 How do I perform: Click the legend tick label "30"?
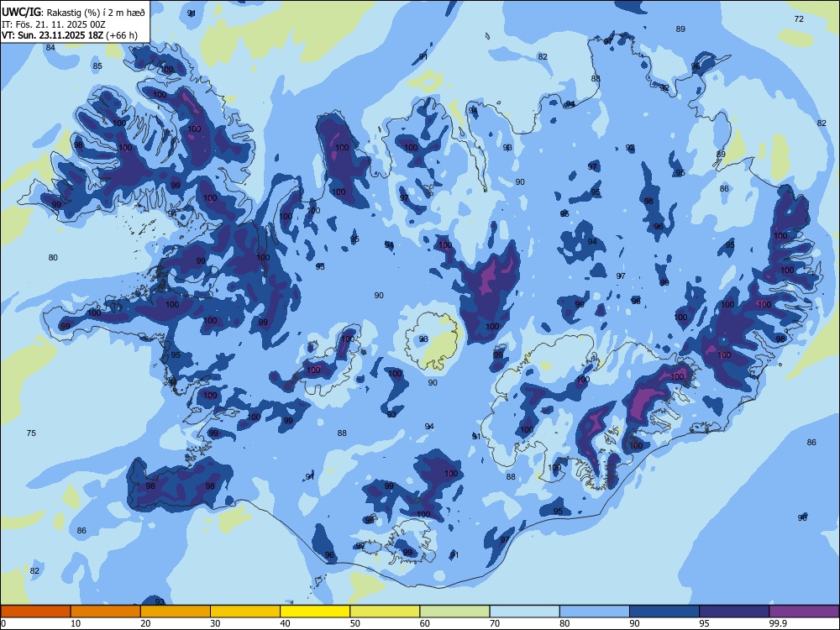(x=215, y=623)
